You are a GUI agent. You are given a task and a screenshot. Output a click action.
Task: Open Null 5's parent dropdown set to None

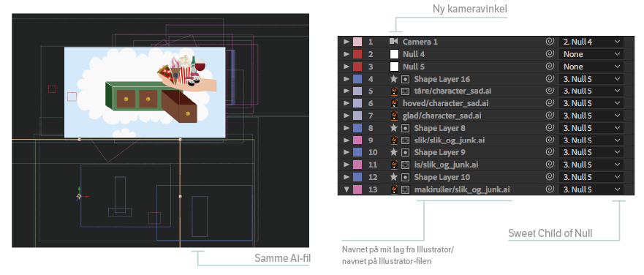[x=591, y=66]
